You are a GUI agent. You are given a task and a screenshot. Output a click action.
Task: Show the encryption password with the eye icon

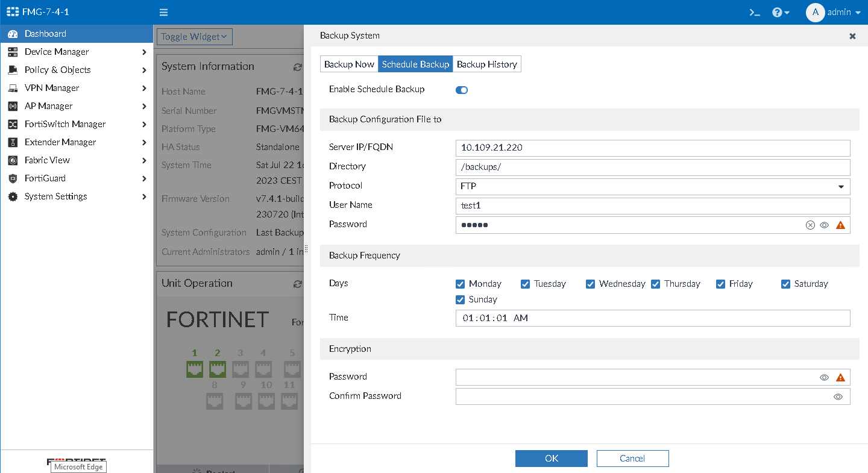(824, 377)
